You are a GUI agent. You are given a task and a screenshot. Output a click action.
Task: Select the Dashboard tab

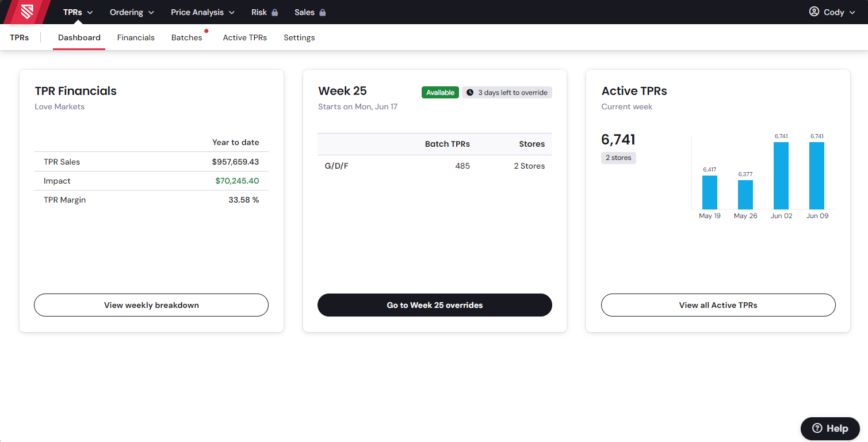(x=79, y=37)
